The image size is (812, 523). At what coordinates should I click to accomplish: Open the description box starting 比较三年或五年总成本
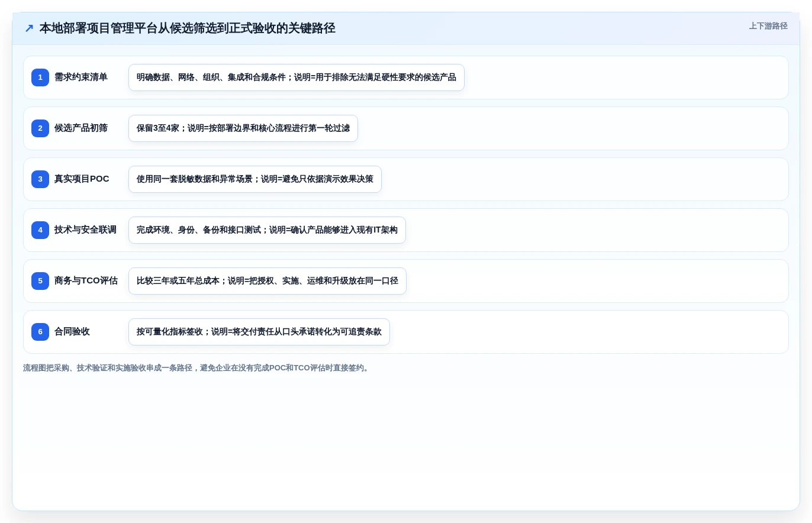point(268,281)
